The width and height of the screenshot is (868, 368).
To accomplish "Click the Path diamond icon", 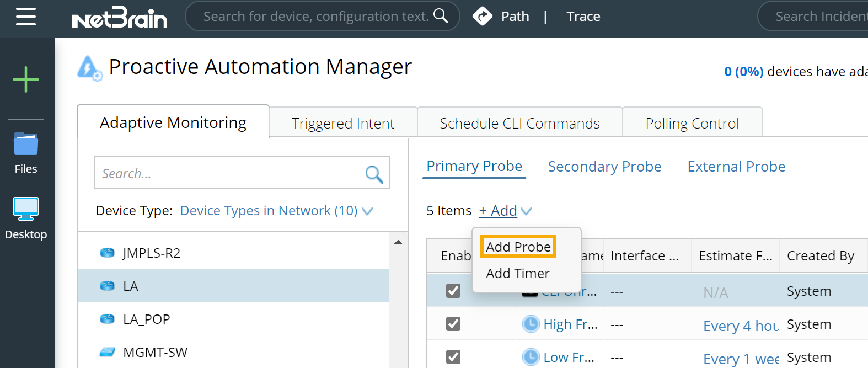I will (x=483, y=17).
